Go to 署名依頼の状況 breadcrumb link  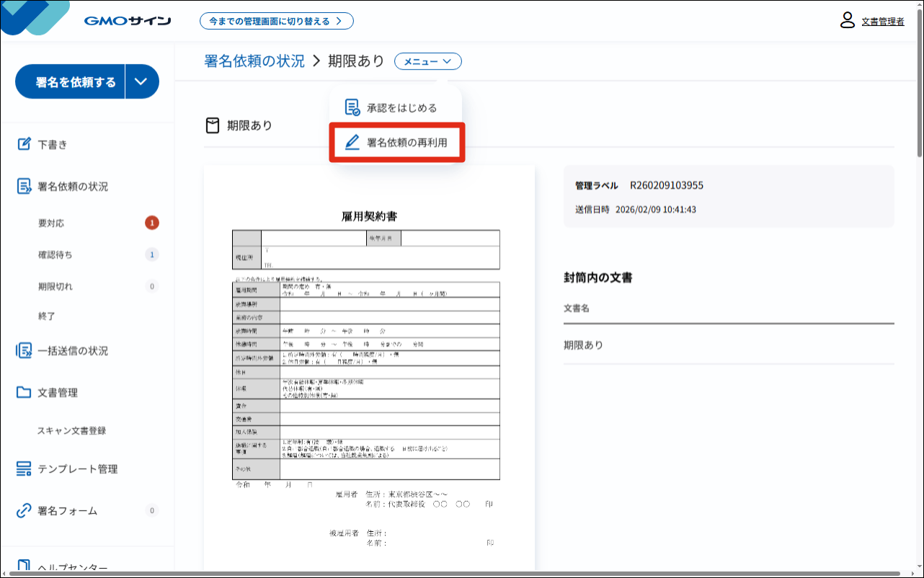(254, 61)
